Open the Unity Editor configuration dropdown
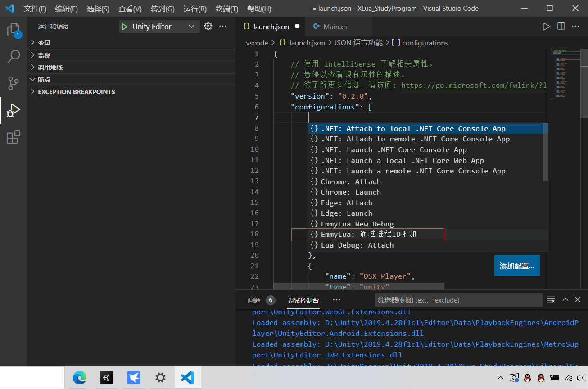The height and width of the screenshot is (389, 588). click(159, 26)
